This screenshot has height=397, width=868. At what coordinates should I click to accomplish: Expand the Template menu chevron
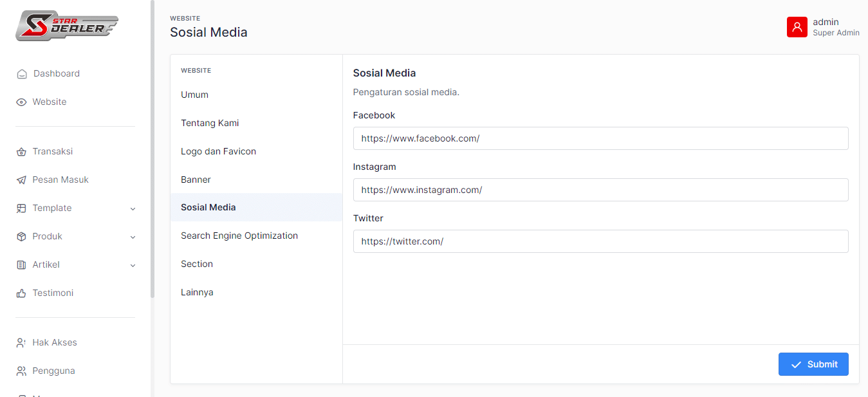coord(133,209)
